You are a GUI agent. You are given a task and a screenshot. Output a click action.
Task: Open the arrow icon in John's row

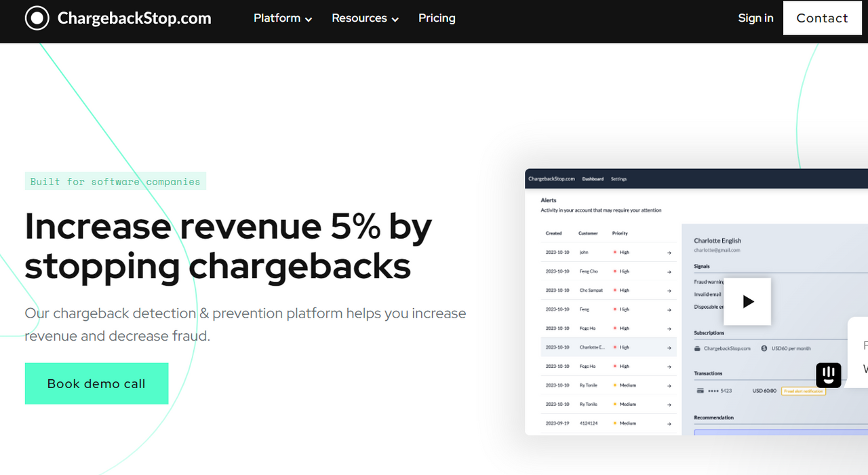669,252
